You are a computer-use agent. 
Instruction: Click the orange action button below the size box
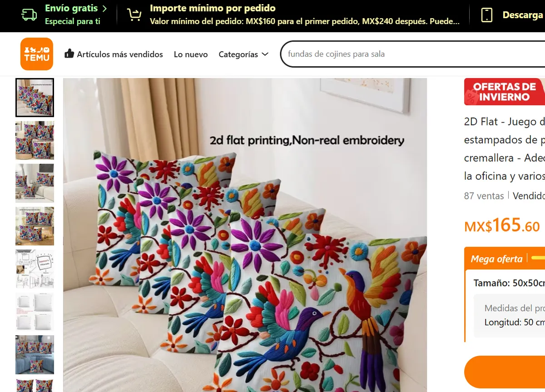pos(505,372)
